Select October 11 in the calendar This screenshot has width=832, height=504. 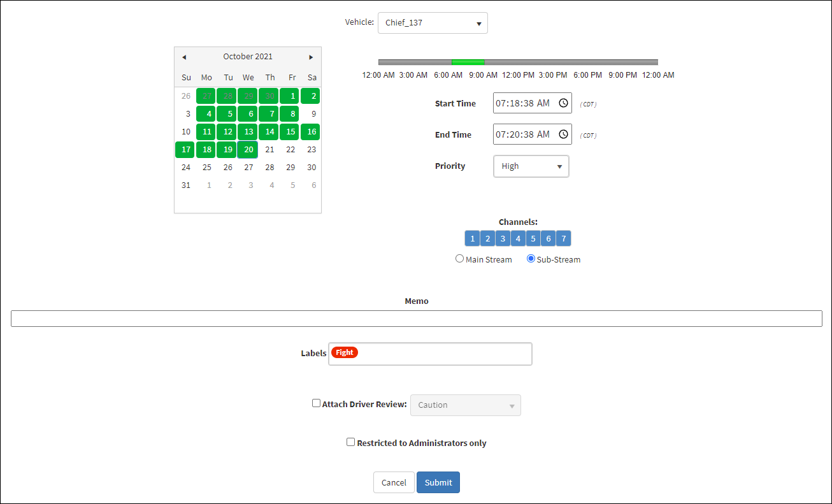click(x=206, y=132)
